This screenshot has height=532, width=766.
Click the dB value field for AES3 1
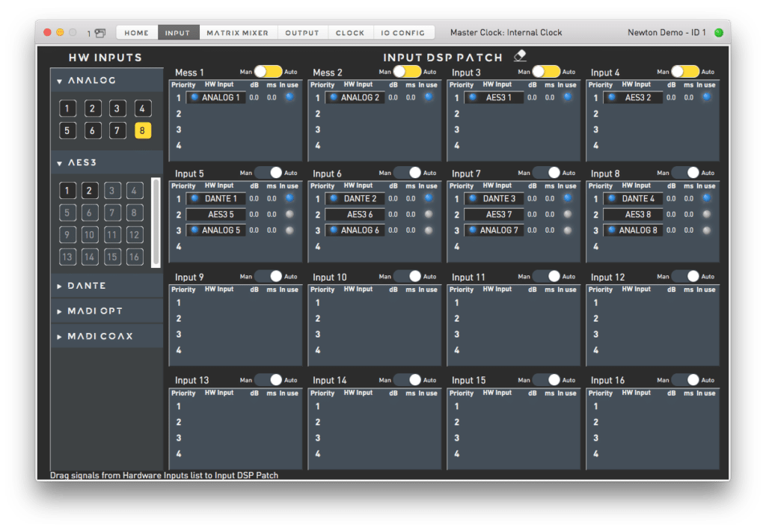tap(532, 97)
